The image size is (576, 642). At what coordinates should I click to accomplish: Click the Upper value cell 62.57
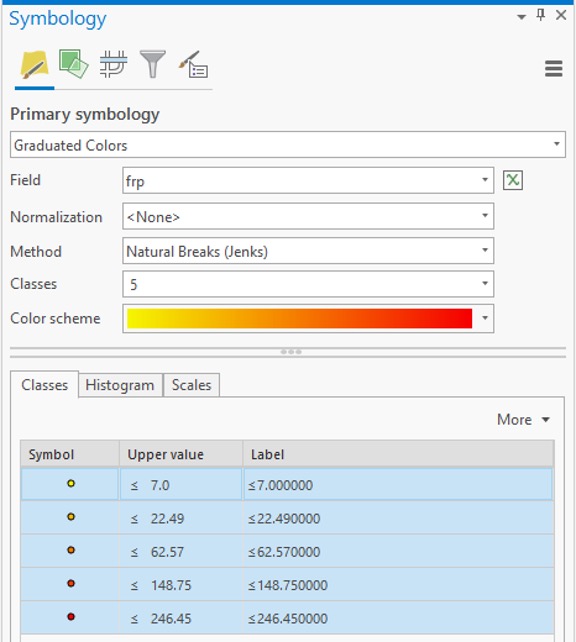tap(181, 552)
